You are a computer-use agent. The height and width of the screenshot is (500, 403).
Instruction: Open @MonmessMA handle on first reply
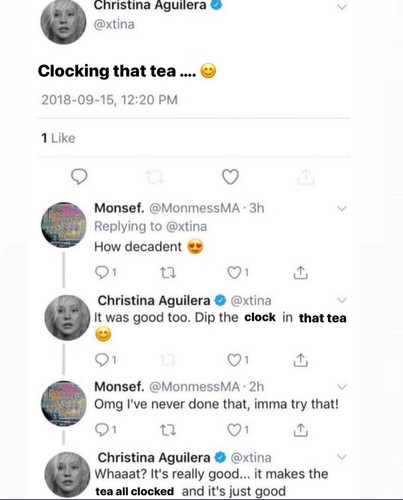[x=194, y=208]
